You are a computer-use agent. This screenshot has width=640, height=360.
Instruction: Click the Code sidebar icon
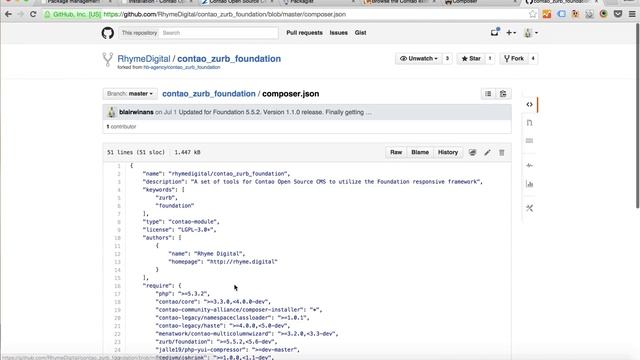[x=529, y=104]
